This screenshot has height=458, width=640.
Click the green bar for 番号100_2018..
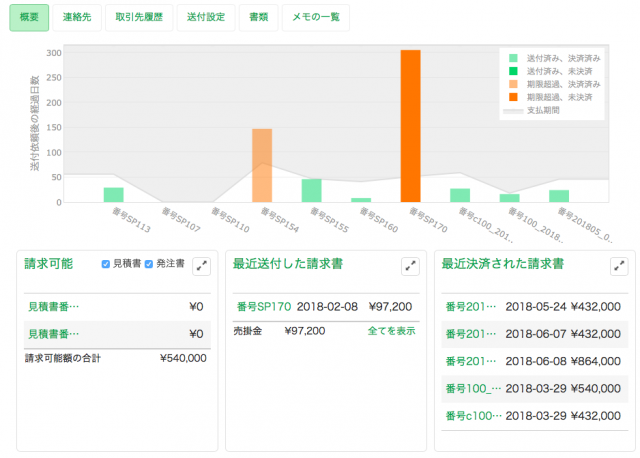(x=509, y=198)
